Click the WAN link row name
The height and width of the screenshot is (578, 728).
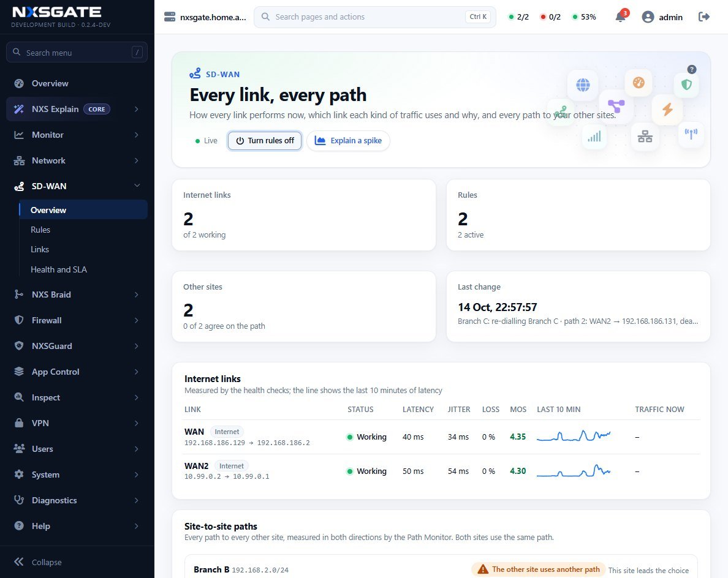pos(194,432)
